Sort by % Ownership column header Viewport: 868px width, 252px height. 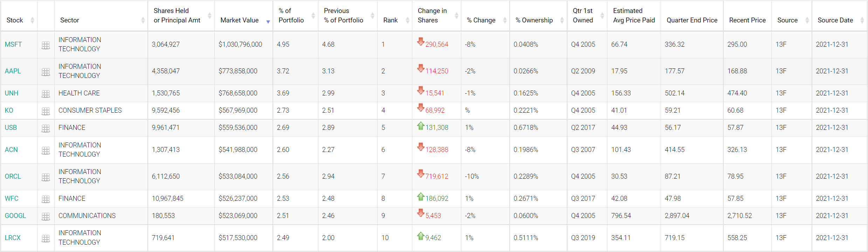[534, 20]
